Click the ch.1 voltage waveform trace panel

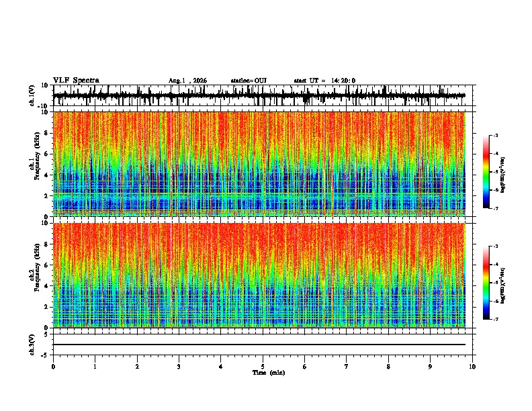[x=263, y=95]
